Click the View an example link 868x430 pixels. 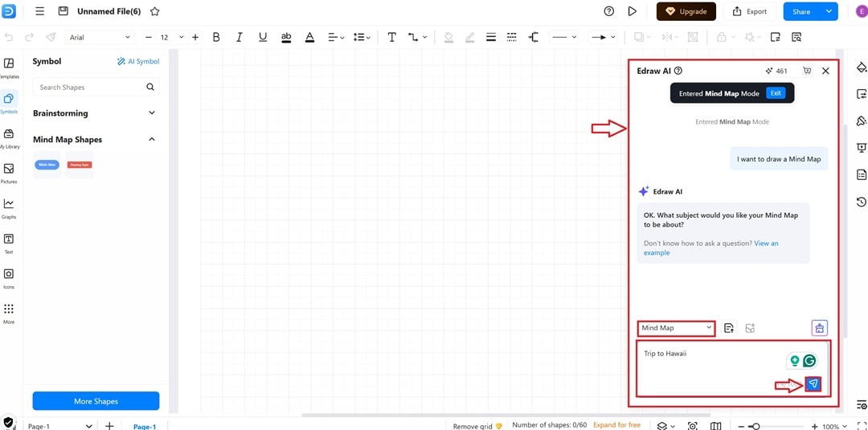(x=710, y=248)
